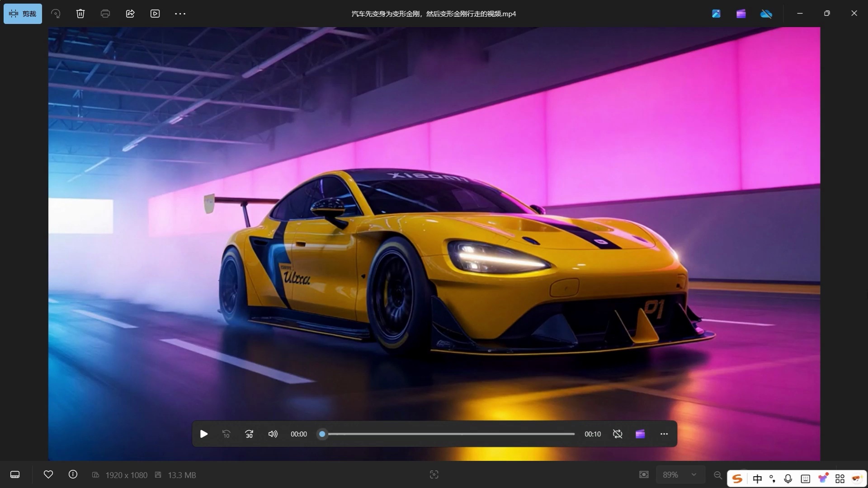
Task: Skip forward 30 seconds
Action: (x=249, y=434)
